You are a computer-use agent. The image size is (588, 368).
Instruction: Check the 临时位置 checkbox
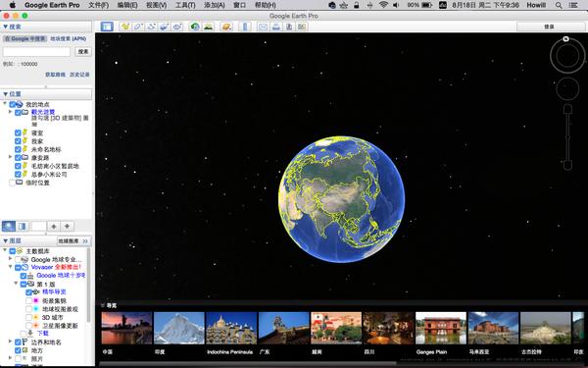[x=13, y=183]
